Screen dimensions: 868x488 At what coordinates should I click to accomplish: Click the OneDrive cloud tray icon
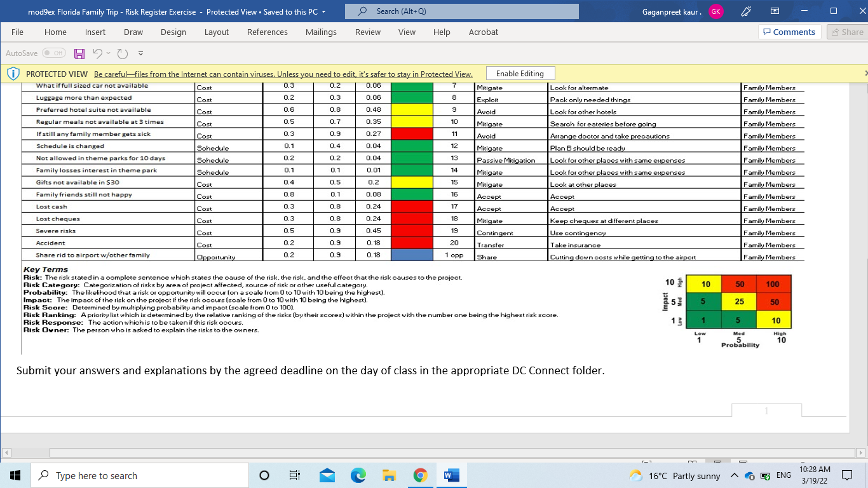click(750, 476)
